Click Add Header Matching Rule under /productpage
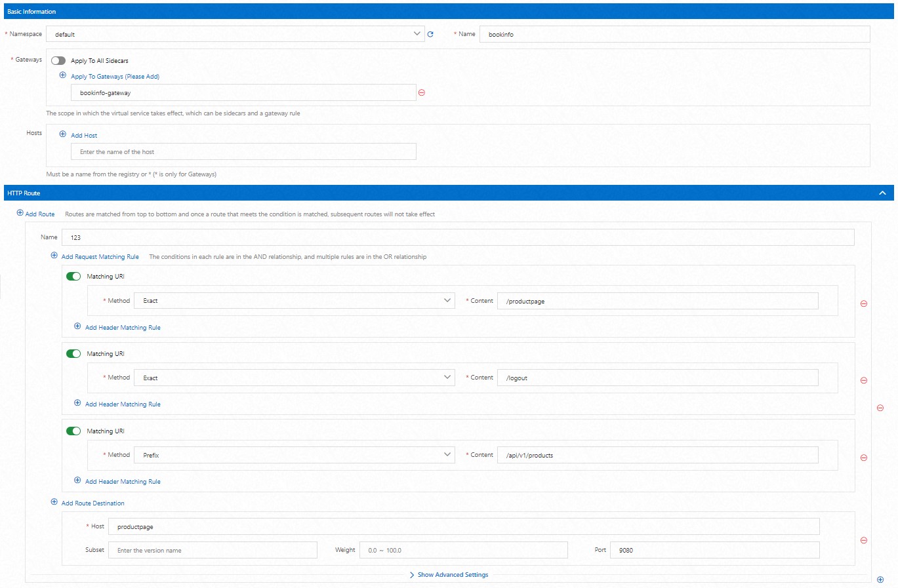This screenshot has height=588, width=898. (x=123, y=328)
